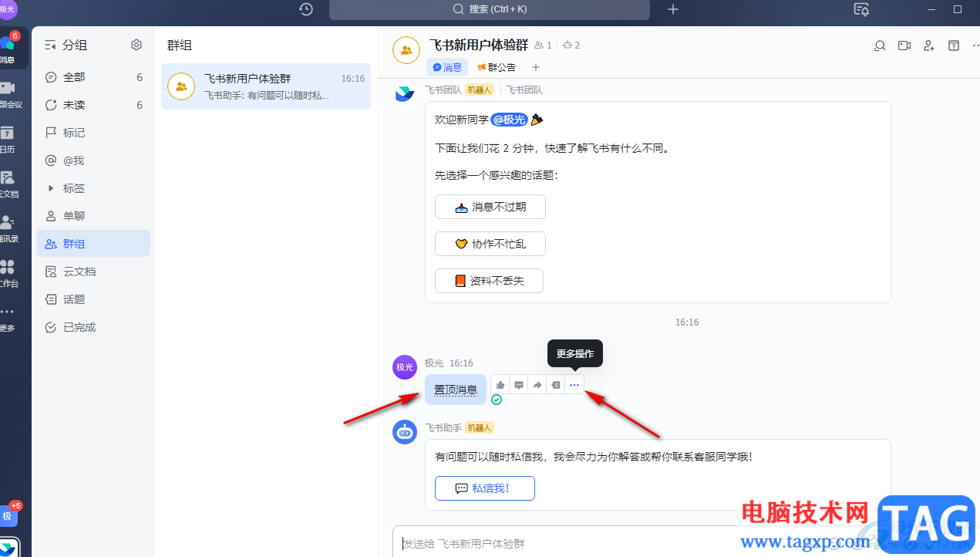
Task: Add a member to the group chat
Action: click(929, 46)
